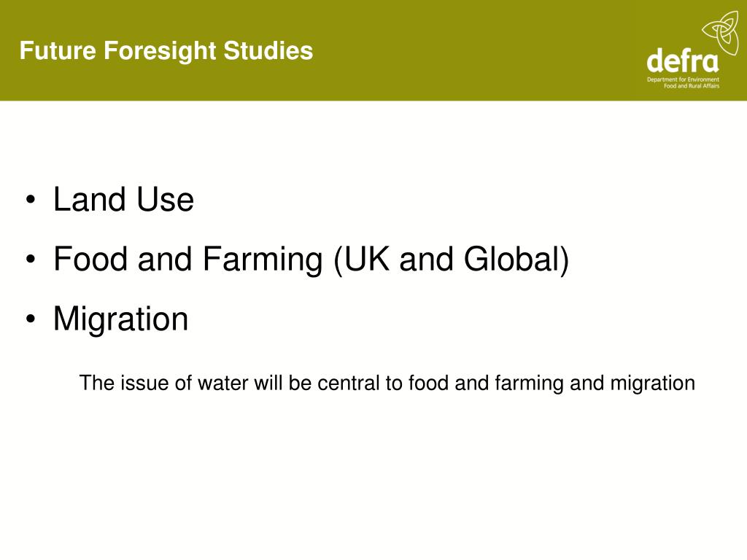Click the final word migration in the sentence

pos(653,384)
